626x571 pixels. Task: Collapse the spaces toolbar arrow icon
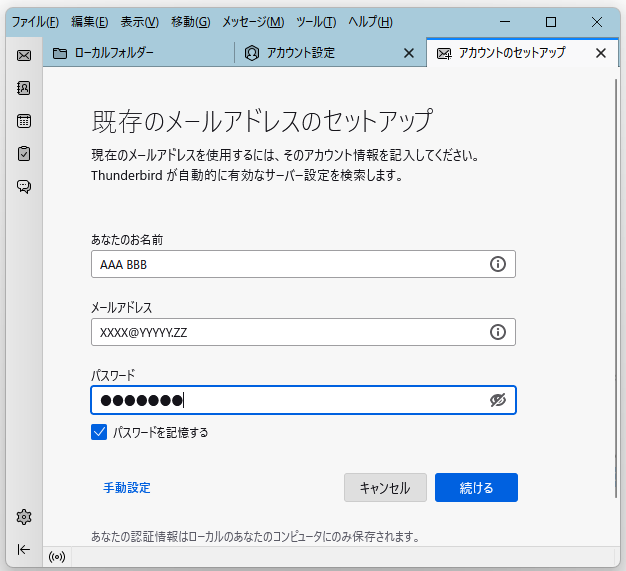[24, 549]
